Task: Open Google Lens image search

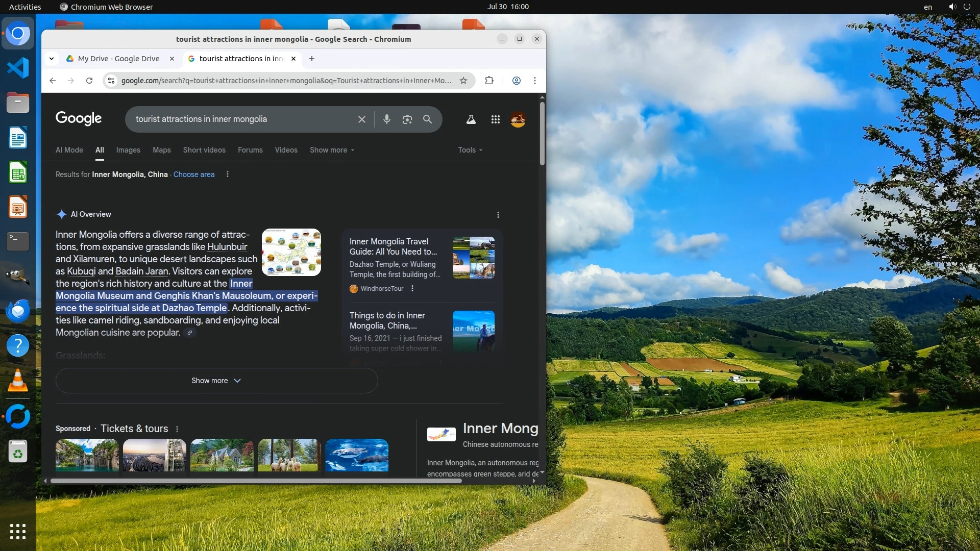Action: tap(407, 119)
